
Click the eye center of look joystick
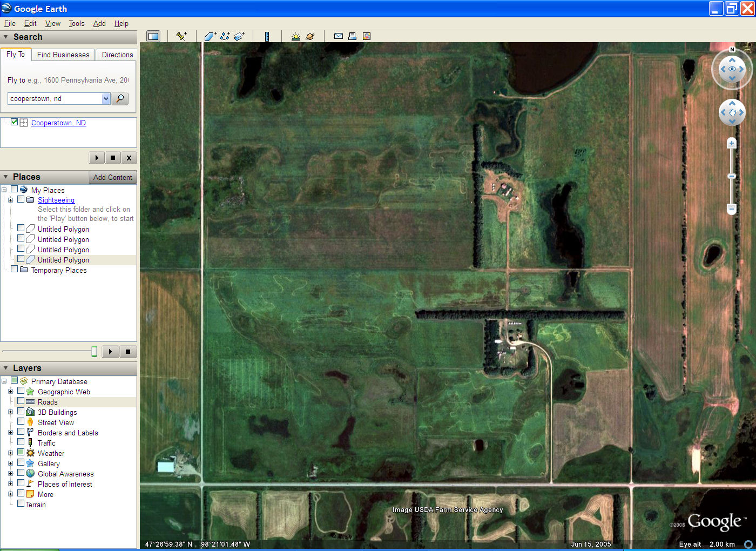tap(732, 69)
